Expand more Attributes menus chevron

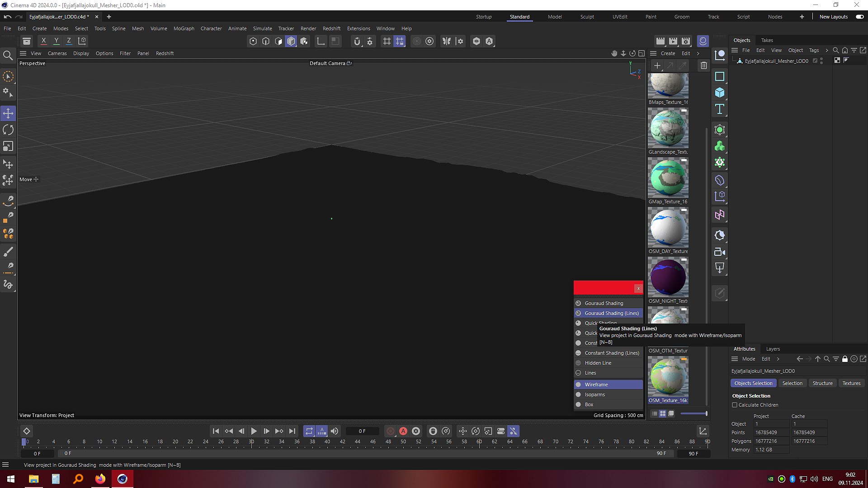778,359
